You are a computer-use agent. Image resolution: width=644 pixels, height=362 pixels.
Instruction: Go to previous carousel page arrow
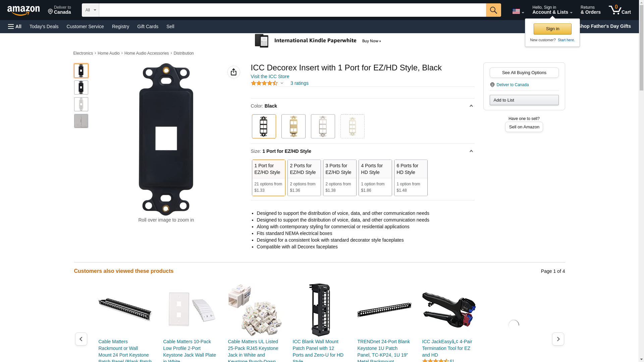81,339
